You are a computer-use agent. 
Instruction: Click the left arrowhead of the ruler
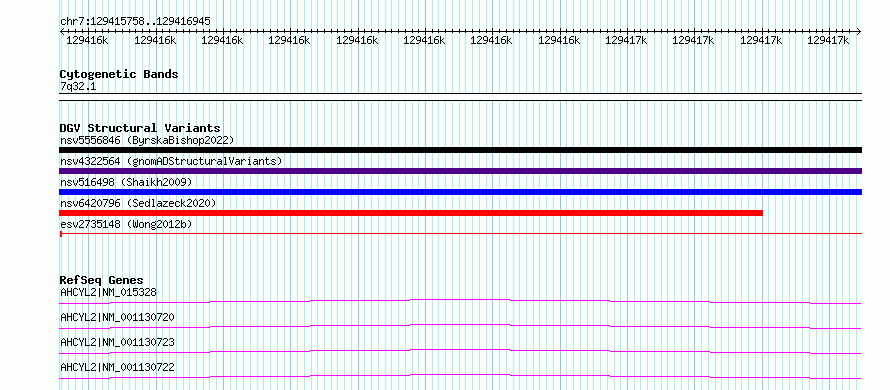coord(62,31)
